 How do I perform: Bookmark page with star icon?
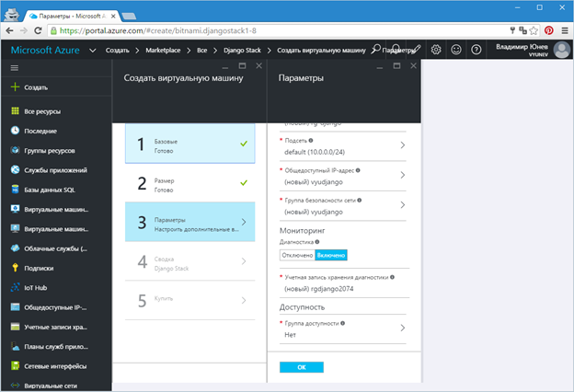[534, 30]
